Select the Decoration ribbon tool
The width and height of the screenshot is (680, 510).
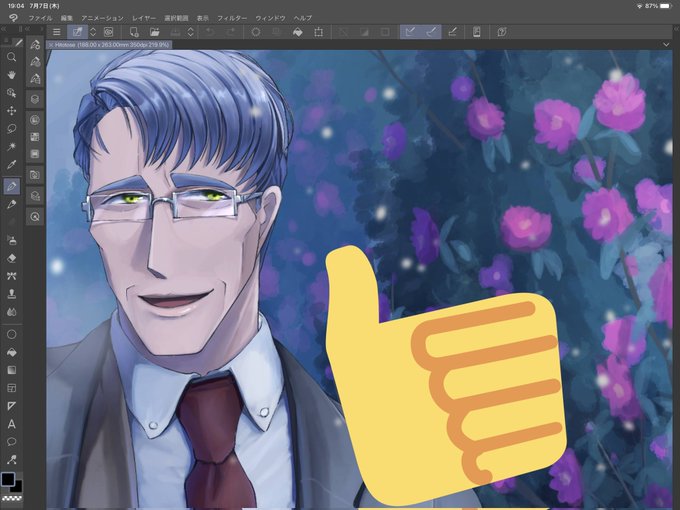11,276
